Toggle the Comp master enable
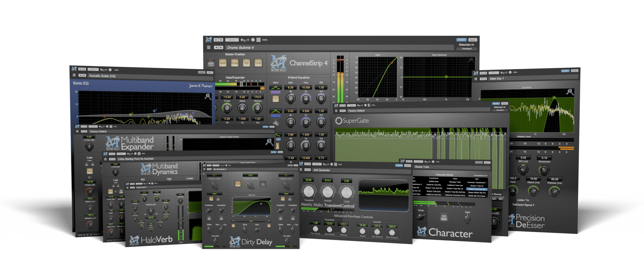 coord(234,63)
